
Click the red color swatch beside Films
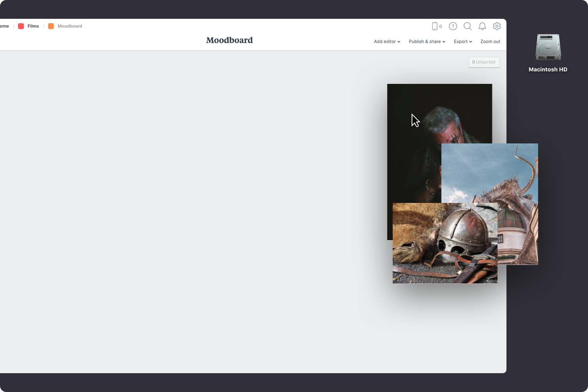click(x=21, y=26)
